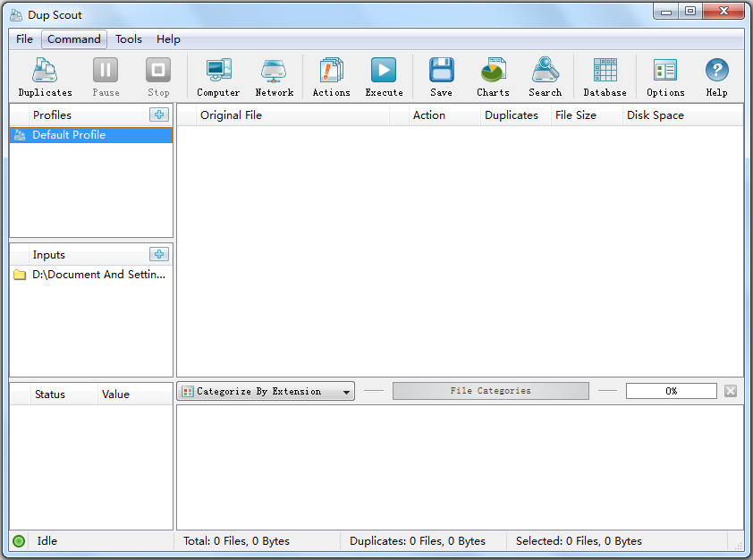Add a new profile with plus button

[x=159, y=115]
